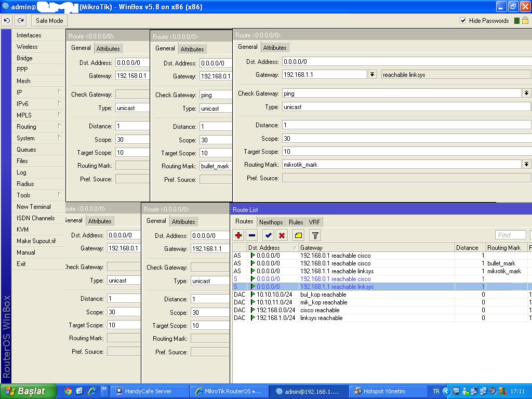532x399 pixels.
Task: Open the Routing menu in sidebar
Action: [x=26, y=127]
